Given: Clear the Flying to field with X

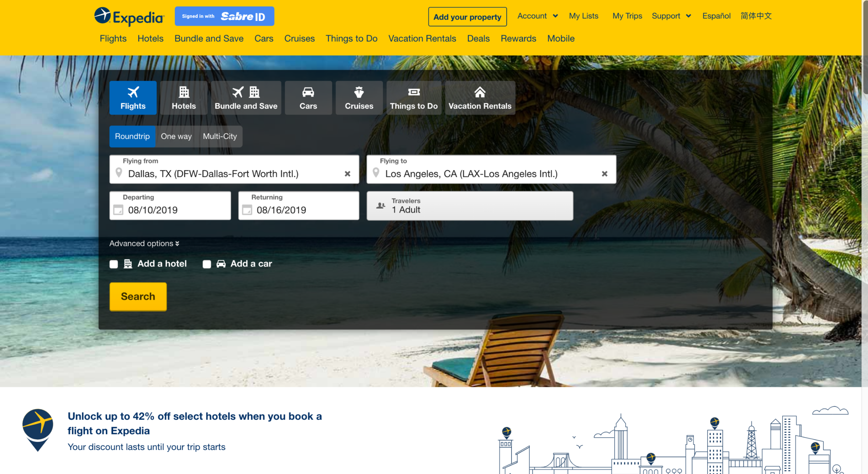Looking at the screenshot, I should tap(604, 174).
